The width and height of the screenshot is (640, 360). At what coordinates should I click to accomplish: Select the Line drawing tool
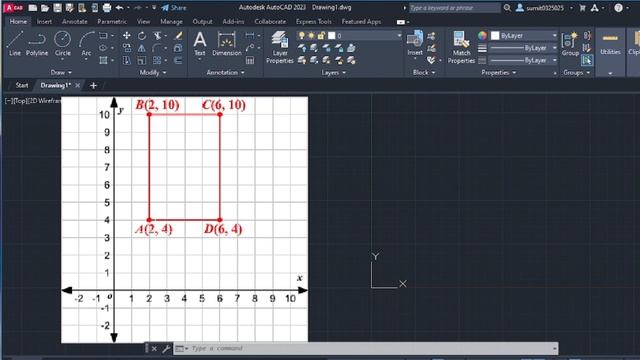tap(15, 43)
